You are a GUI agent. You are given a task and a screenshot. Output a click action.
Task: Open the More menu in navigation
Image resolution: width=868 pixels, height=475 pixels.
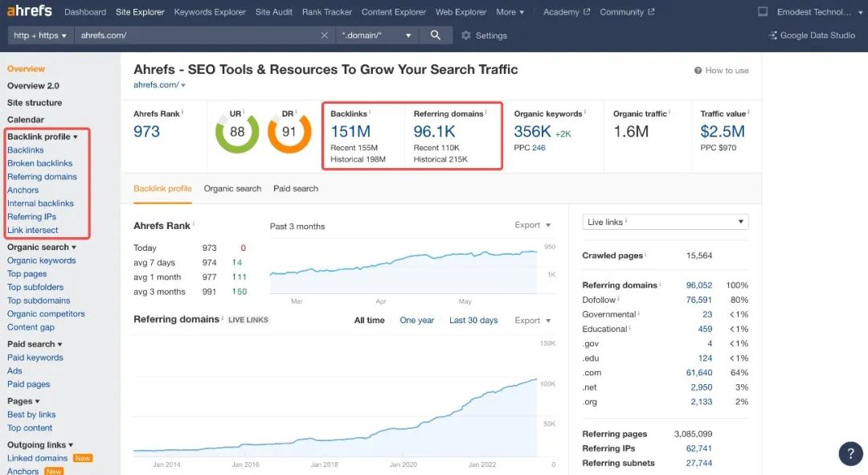click(510, 12)
